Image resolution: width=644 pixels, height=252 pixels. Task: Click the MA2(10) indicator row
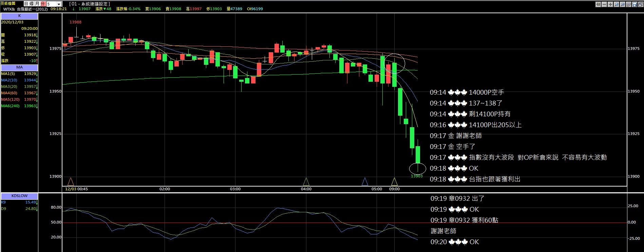[x=19, y=80]
